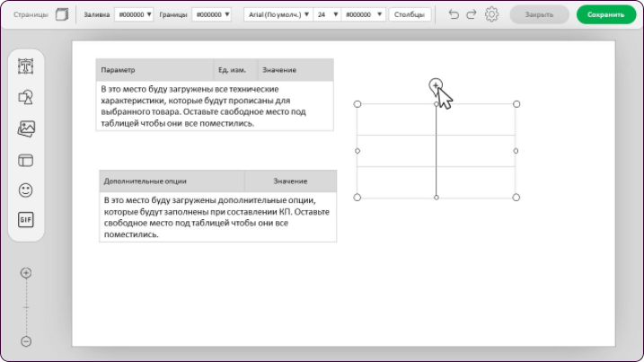Select the Text tool in sidebar
This screenshot has height=362, width=644.
[x=26, y=67]
